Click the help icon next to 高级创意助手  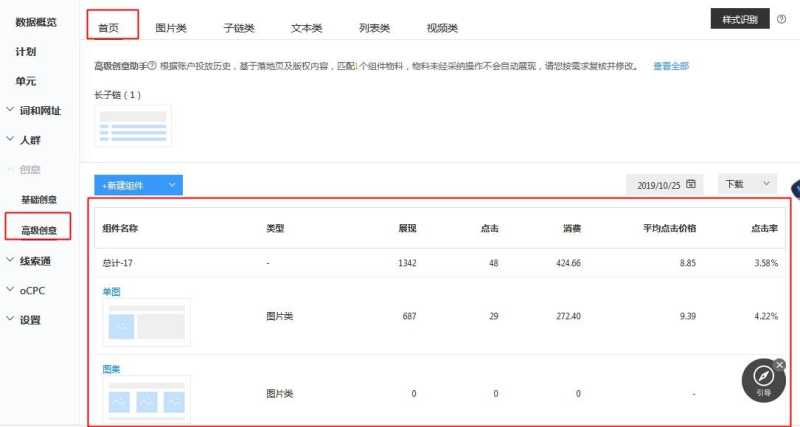click(152, 66)
